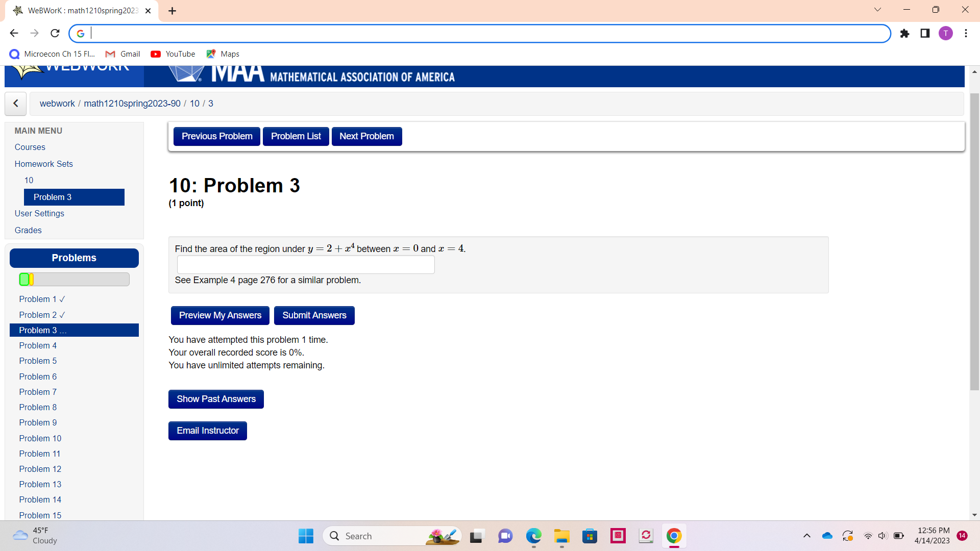
Task: Open the tab search dropdown arrow
Action: tap(877, 9)
